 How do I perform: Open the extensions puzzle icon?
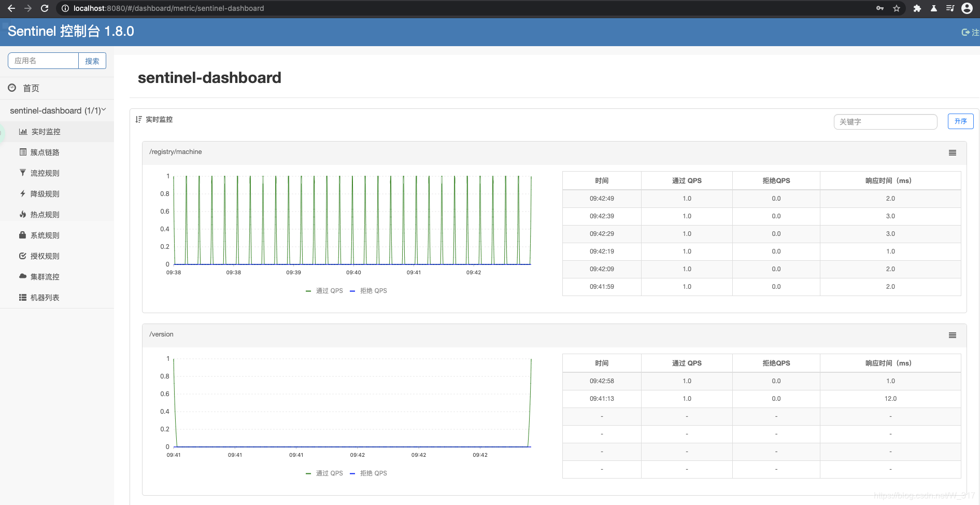(917, 8)
